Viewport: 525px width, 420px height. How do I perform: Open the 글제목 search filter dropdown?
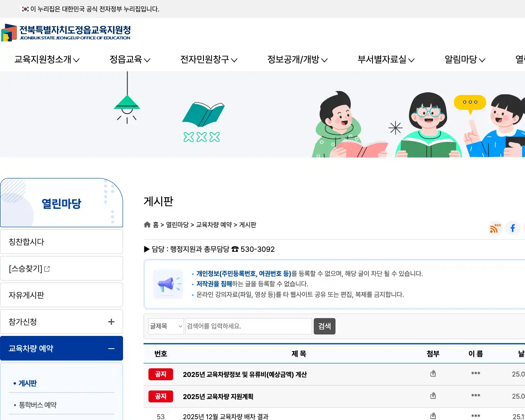166,326
